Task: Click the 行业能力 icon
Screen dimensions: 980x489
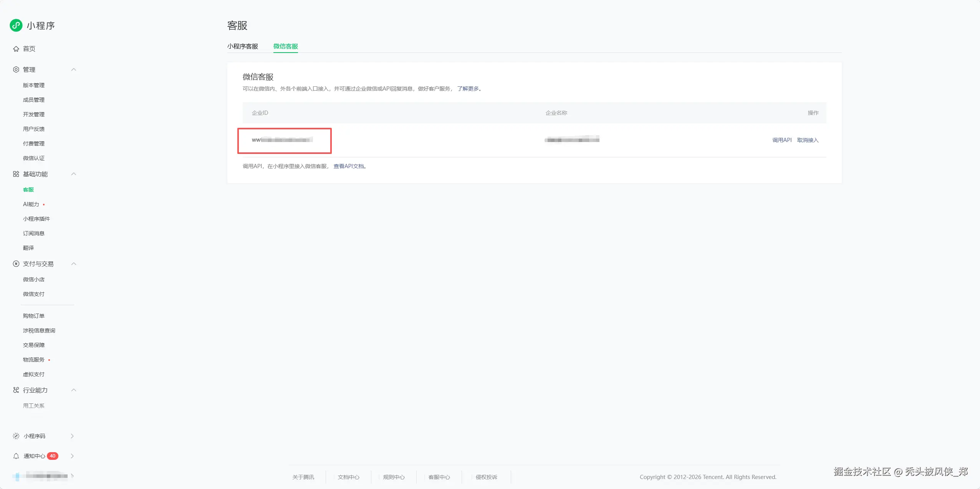Action: click(x=16, y=390)
